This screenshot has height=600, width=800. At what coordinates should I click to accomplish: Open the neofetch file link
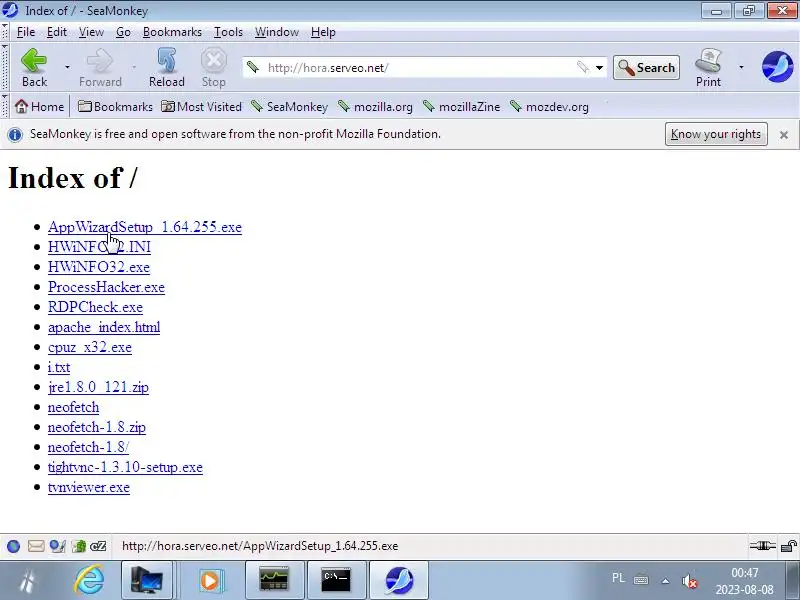(73, 407)
